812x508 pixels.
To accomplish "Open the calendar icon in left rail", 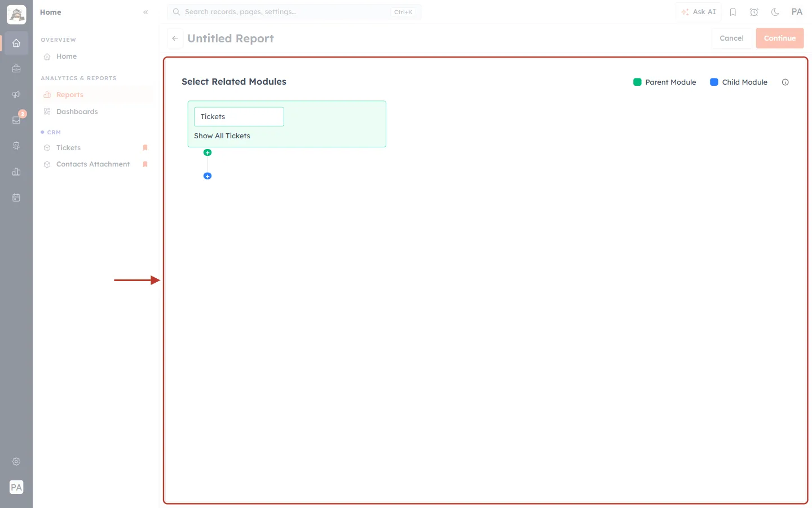I will [16, 198].
